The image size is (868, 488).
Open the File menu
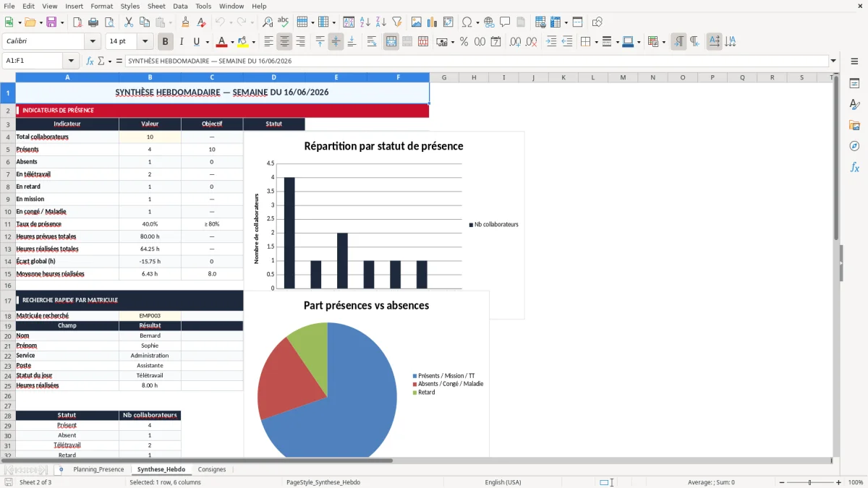tap(9, 6)
